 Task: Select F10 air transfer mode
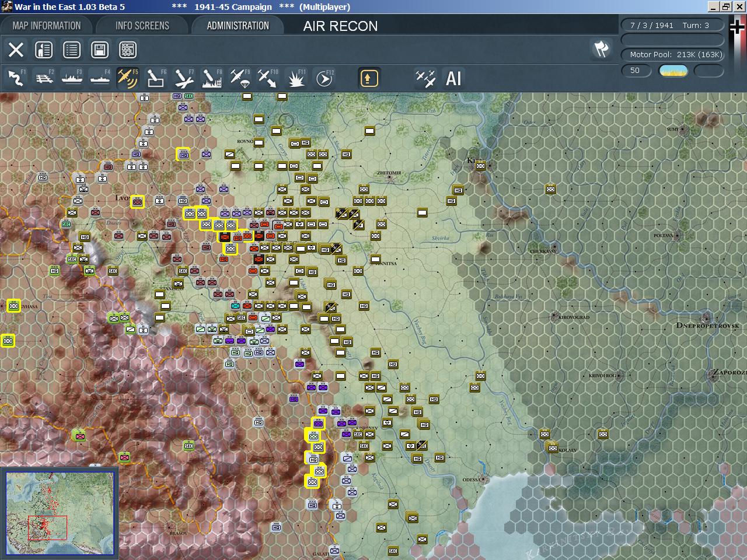pos(268,78)
